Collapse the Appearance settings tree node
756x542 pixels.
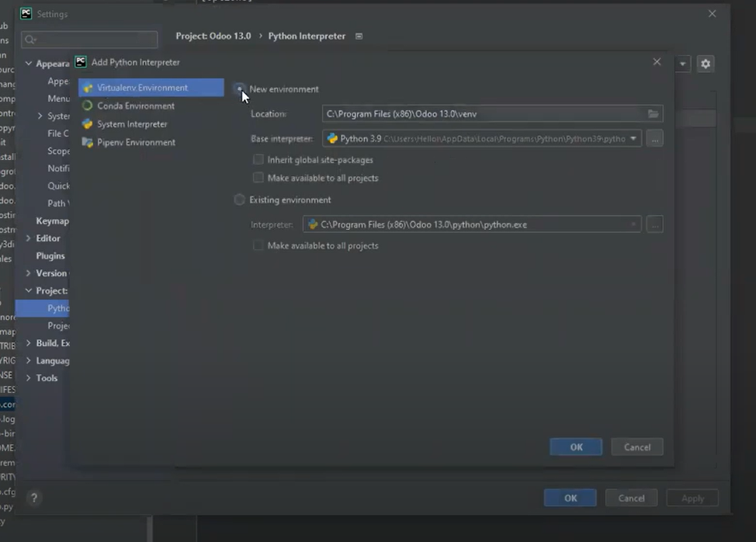[x=29, y=63]
